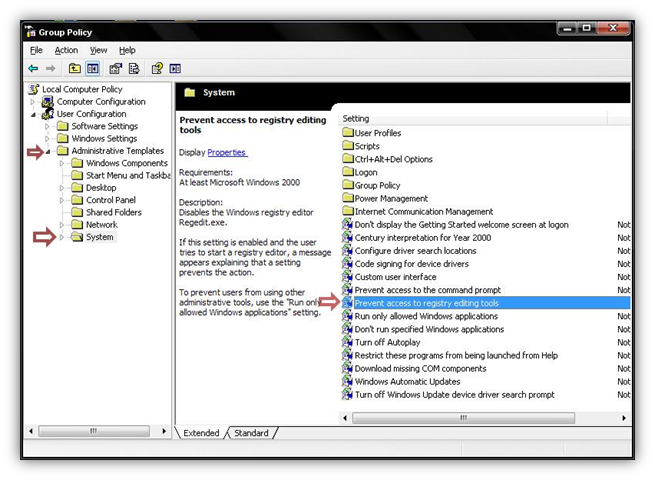
Task: Click the Group Policy title bar icon
Action: point(30,32)
